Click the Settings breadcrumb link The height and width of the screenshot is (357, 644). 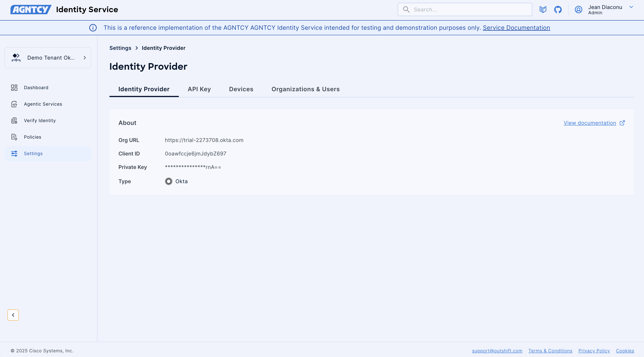(x=120, y=48)
